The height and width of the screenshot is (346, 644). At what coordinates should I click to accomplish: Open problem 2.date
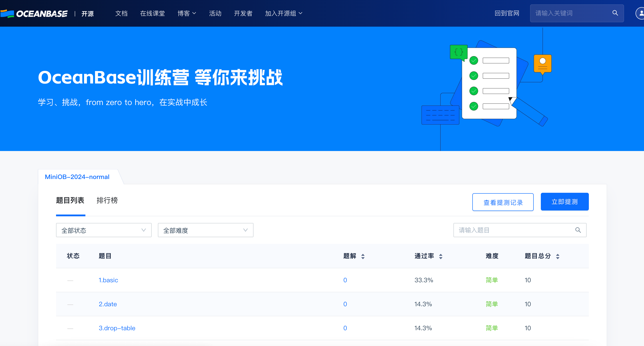point(108,304)
